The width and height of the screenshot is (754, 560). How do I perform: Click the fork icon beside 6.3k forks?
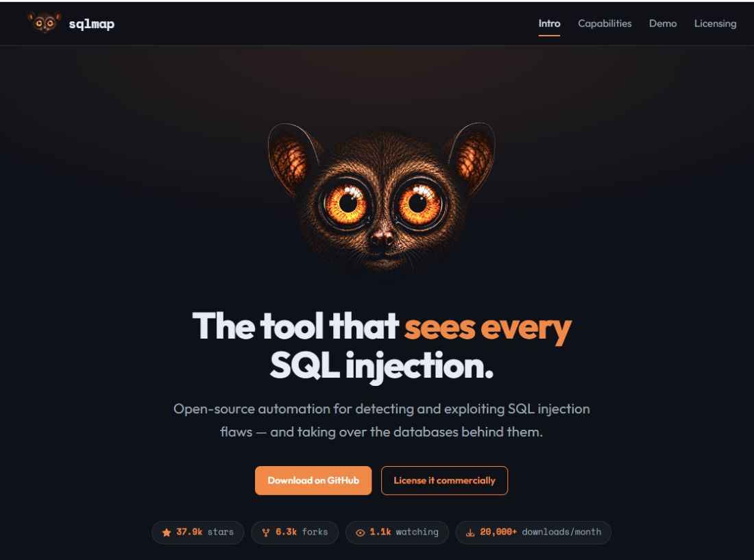pos(266,532)
